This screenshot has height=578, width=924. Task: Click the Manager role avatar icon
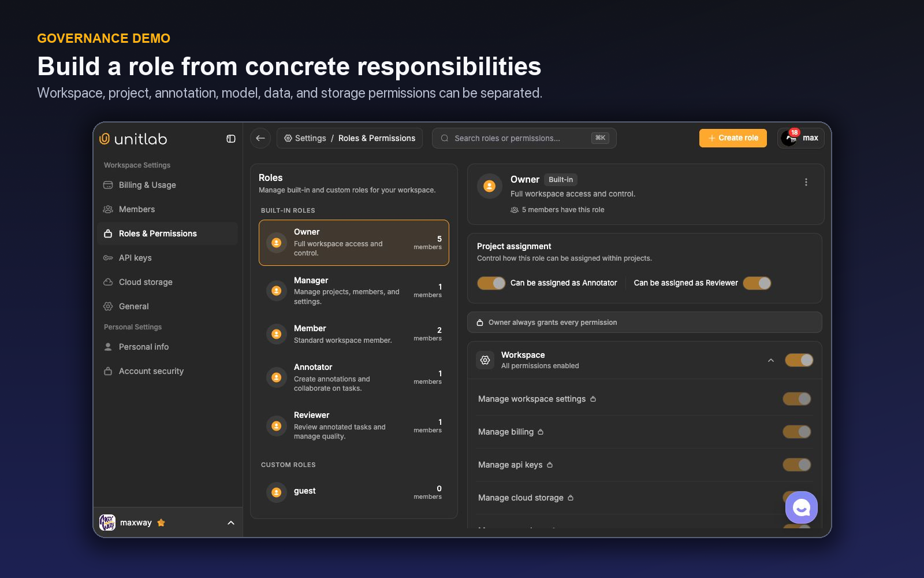(x=277, y=291)
